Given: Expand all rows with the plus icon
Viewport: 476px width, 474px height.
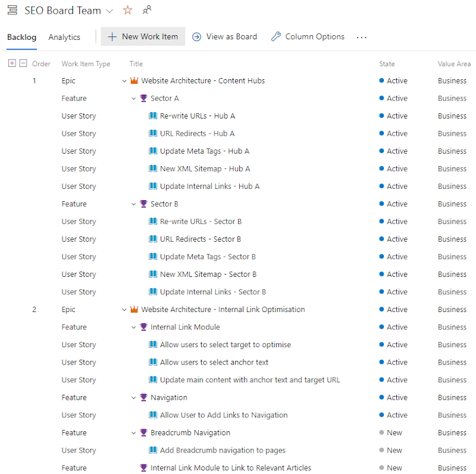Looking at the screenshot, I should [x=12, y=63].
